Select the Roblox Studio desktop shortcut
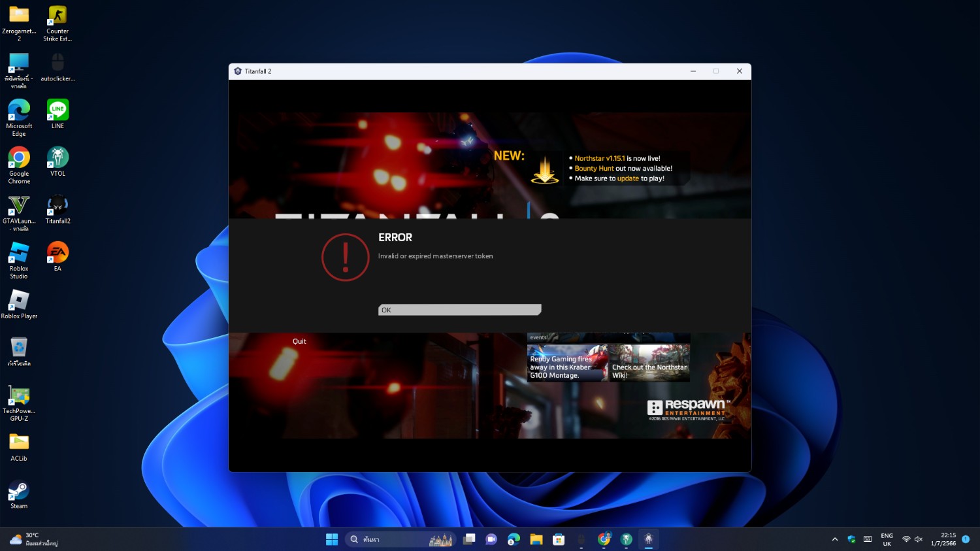The height and width of the screenshot is (551, 980). click(x=19, y=261)
